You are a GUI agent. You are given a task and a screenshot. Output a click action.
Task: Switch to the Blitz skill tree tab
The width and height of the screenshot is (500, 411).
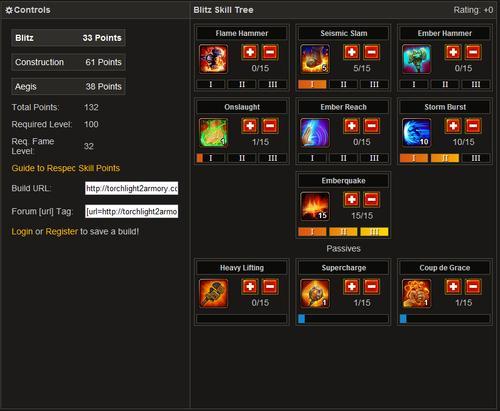pos(68,38)
